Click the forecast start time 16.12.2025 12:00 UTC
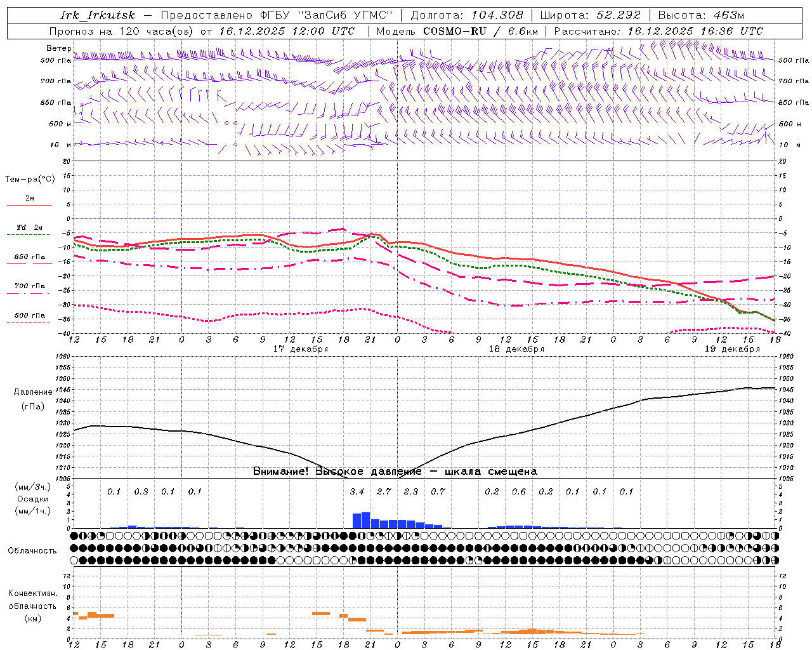This screenshot has height=650, width=812. (287, 31)
